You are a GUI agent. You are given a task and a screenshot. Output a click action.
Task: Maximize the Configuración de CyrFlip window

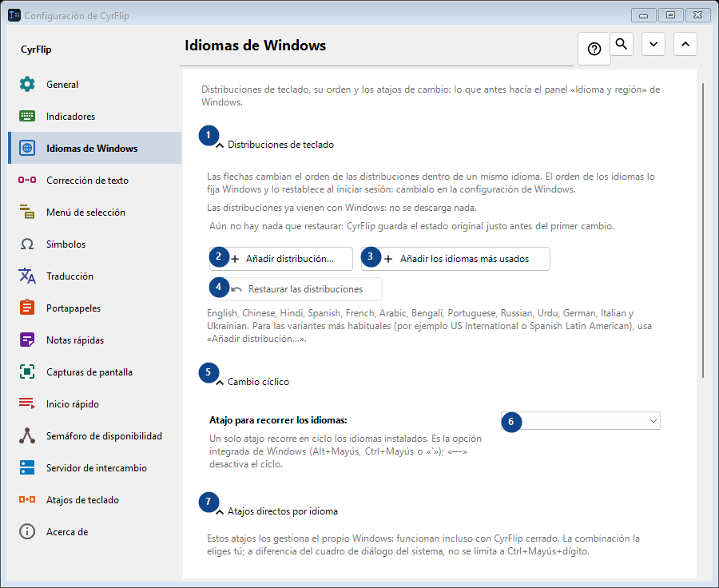point(670,15)
